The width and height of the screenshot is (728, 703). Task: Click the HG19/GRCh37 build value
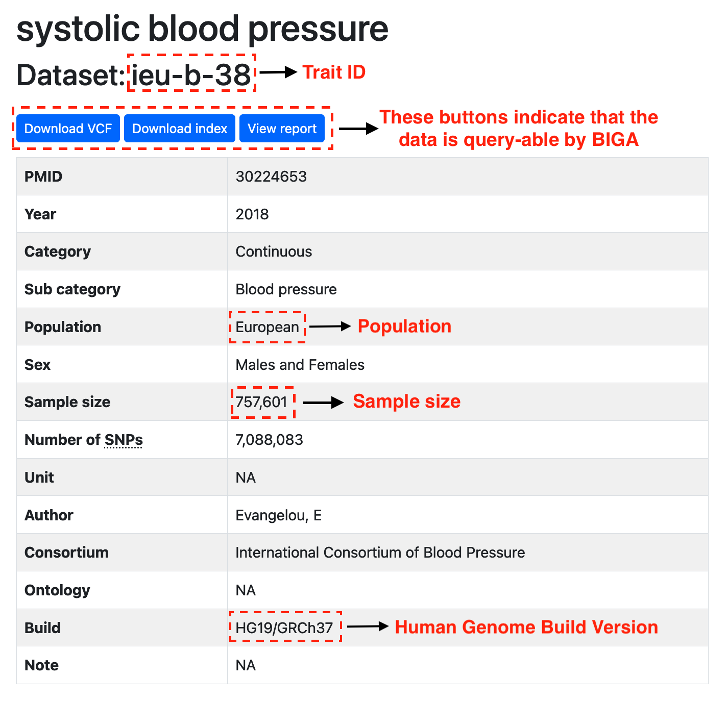tap(284, 627)
